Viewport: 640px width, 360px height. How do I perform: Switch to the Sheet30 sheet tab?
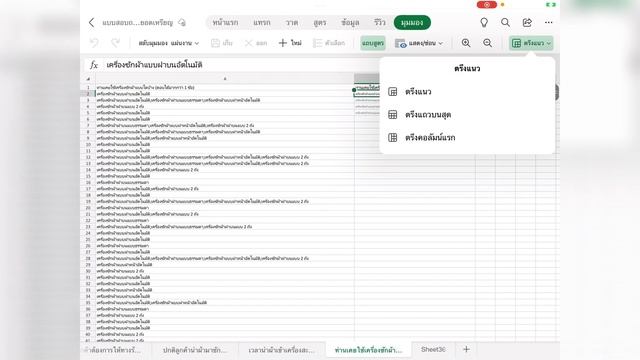(433, 349)
